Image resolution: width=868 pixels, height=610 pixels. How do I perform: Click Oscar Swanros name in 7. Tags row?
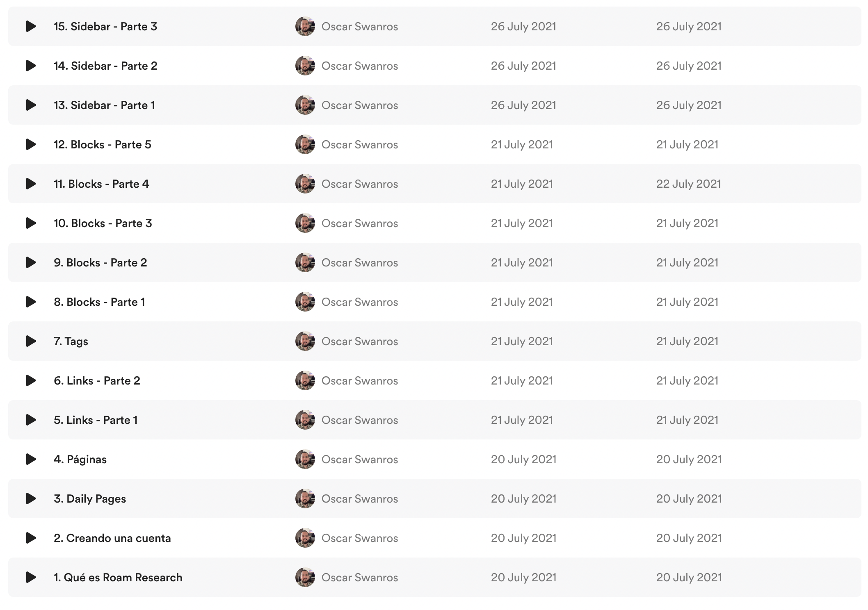(360, 341)
